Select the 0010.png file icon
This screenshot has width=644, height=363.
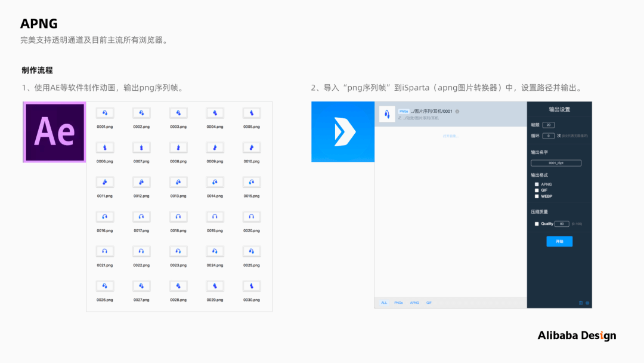pos(252,147)
